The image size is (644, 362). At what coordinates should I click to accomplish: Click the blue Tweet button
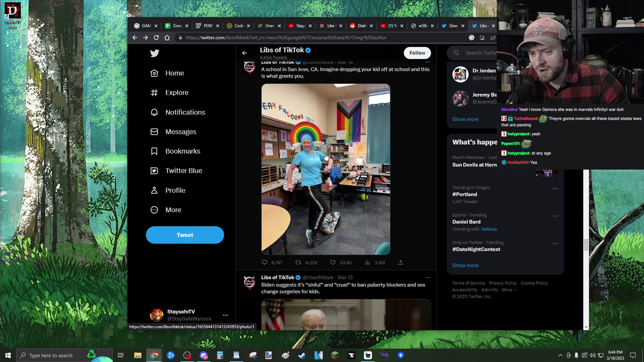185,235
